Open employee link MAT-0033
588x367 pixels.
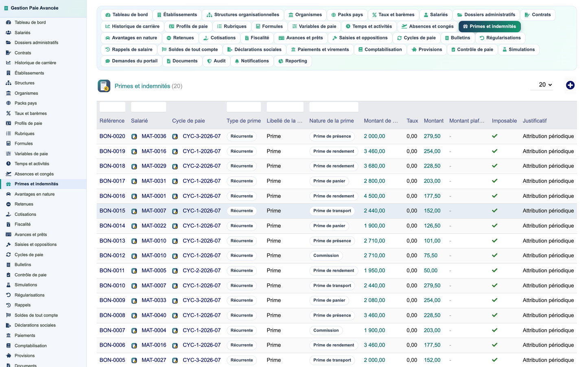click(154, 300)
